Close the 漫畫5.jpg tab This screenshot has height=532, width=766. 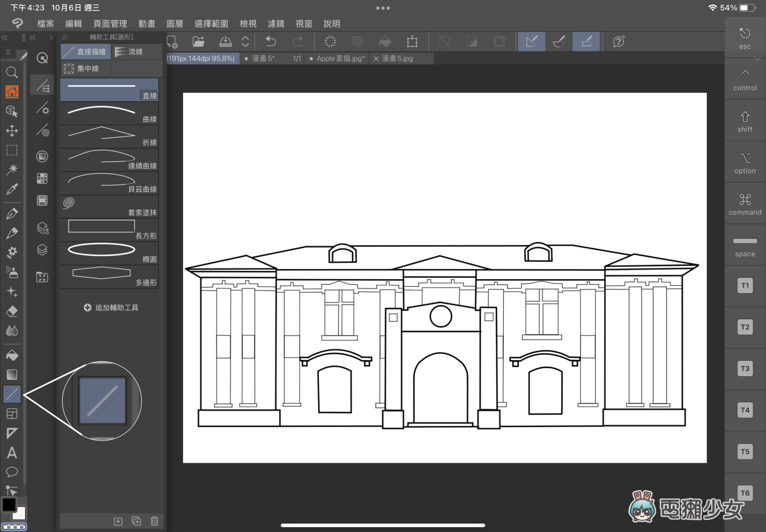(x=377, y=59)
